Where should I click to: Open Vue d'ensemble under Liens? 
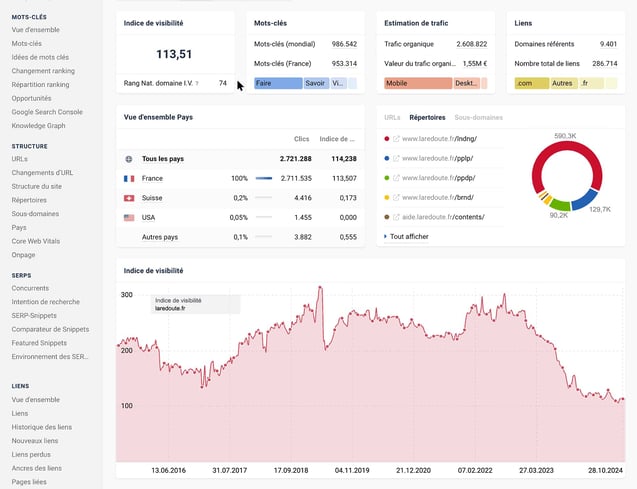click(36, 400)
